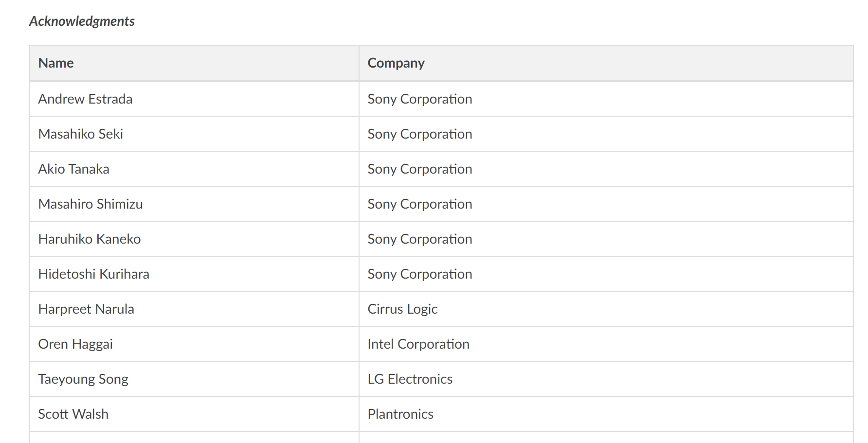The height and width of the screenshot is (443, 868).
Task: Click the Company column header
Action: [396, 63]
